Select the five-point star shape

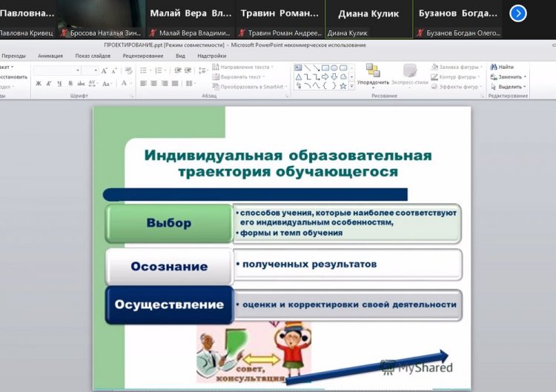click(342, 85)
